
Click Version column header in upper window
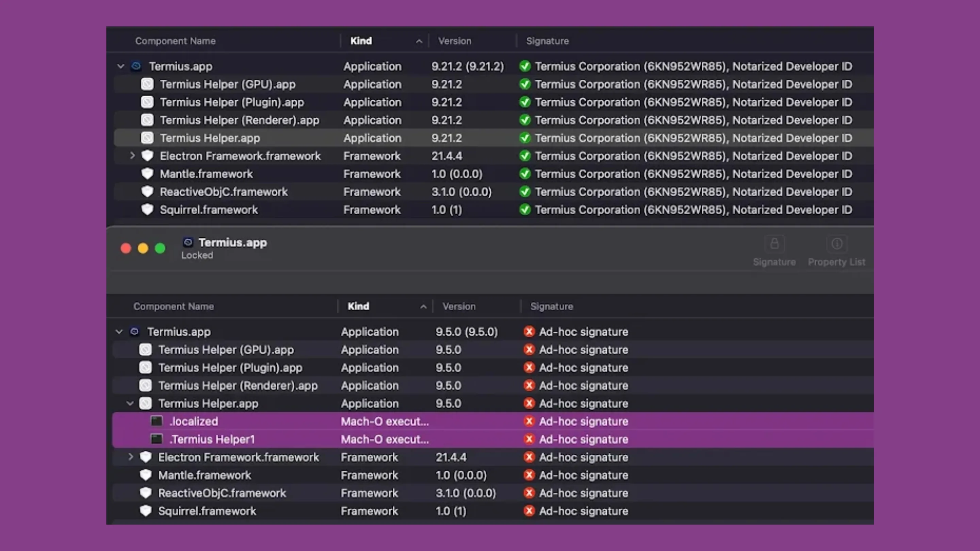[x=455, y=41]
